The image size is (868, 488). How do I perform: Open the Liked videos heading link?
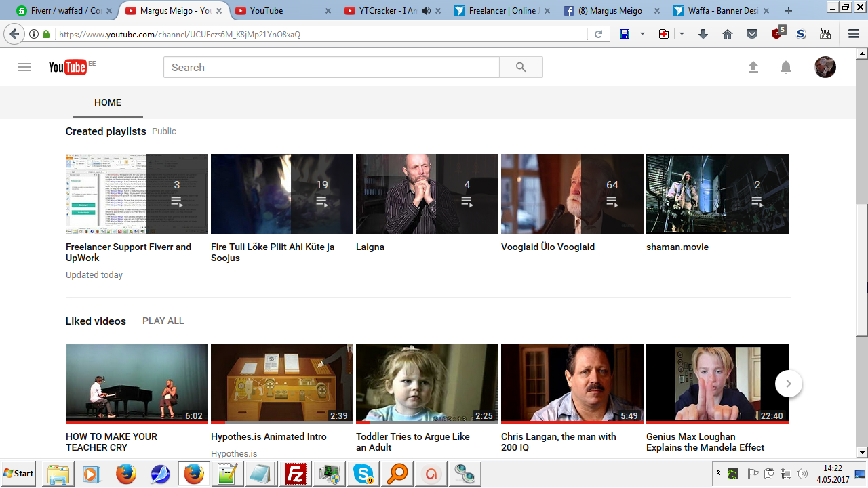[96, 321]
